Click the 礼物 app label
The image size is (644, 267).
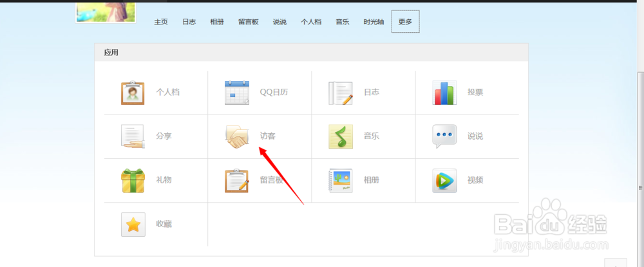click(164, 180)
